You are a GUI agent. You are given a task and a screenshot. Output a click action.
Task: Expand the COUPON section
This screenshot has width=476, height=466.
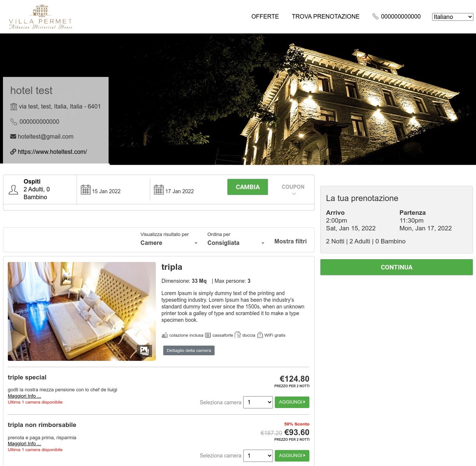[x=293, y=190]
